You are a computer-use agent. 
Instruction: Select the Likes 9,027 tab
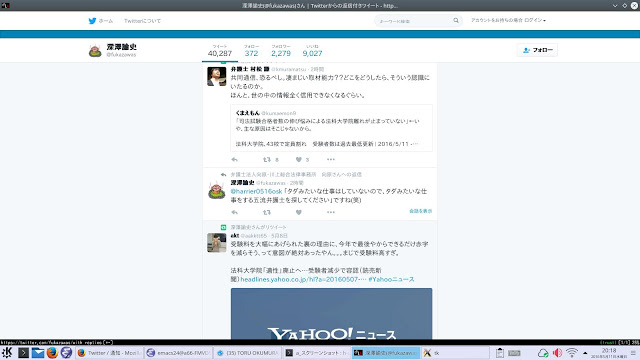click(312, 51)
